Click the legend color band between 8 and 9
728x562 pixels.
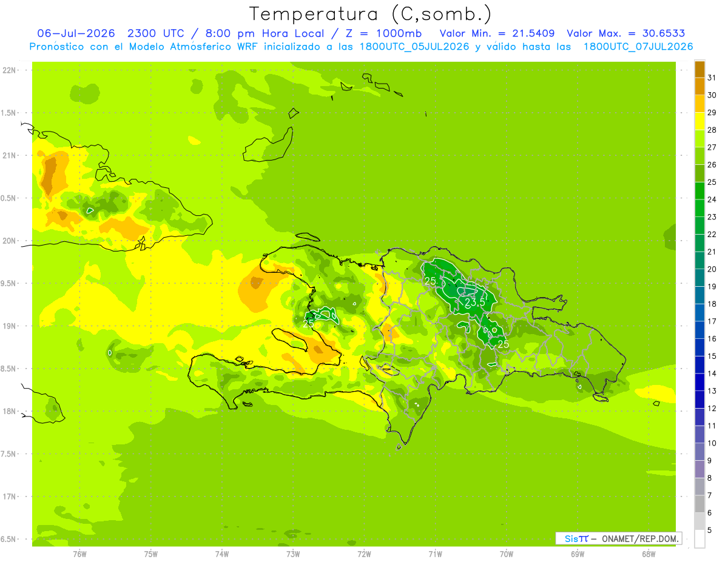tap(699, 469)
